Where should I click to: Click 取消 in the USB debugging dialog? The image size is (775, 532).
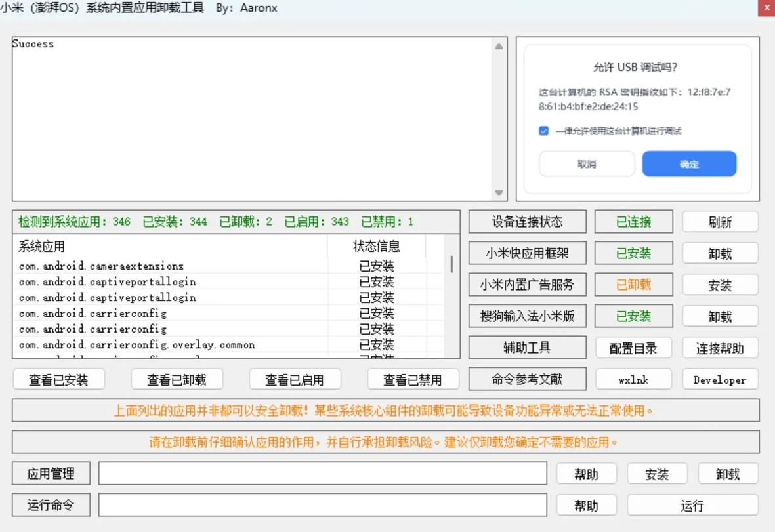pos(587,164)
